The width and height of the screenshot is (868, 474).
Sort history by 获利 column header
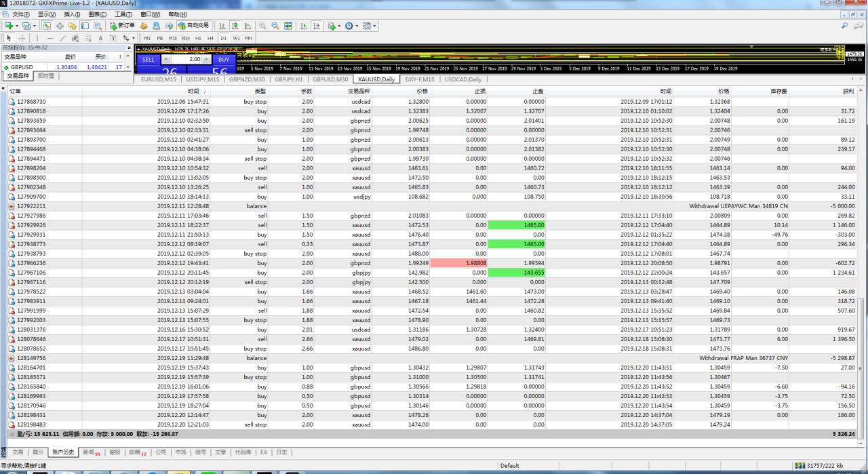848,91
